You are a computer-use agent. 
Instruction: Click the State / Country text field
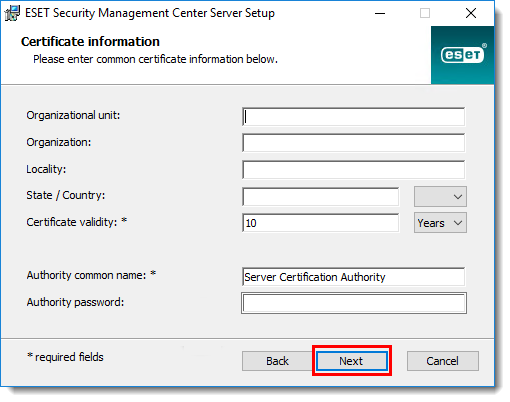[x=320, y=197]
